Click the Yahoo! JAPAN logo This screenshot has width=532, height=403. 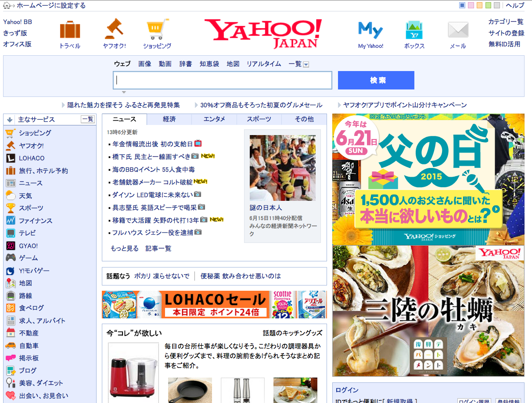[x=263, y=33]
